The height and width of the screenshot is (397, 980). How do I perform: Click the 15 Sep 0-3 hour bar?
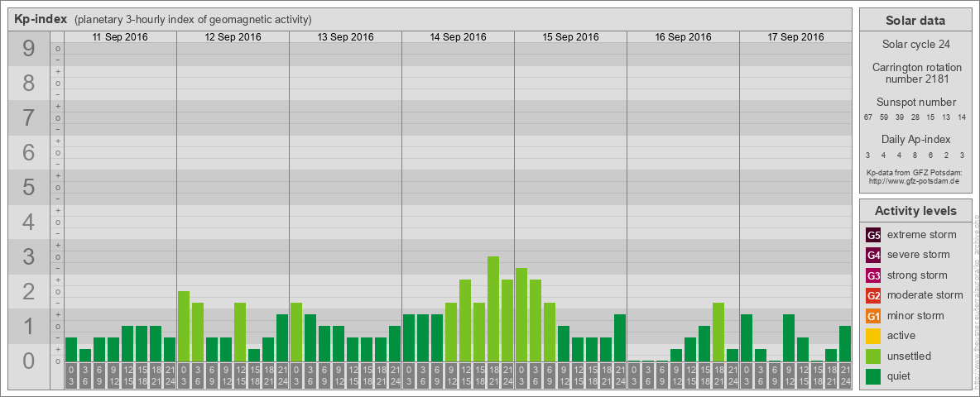tap(521, 314)
